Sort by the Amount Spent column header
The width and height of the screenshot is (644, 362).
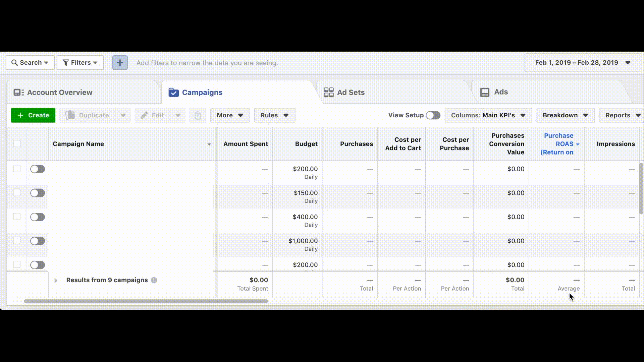246,144
